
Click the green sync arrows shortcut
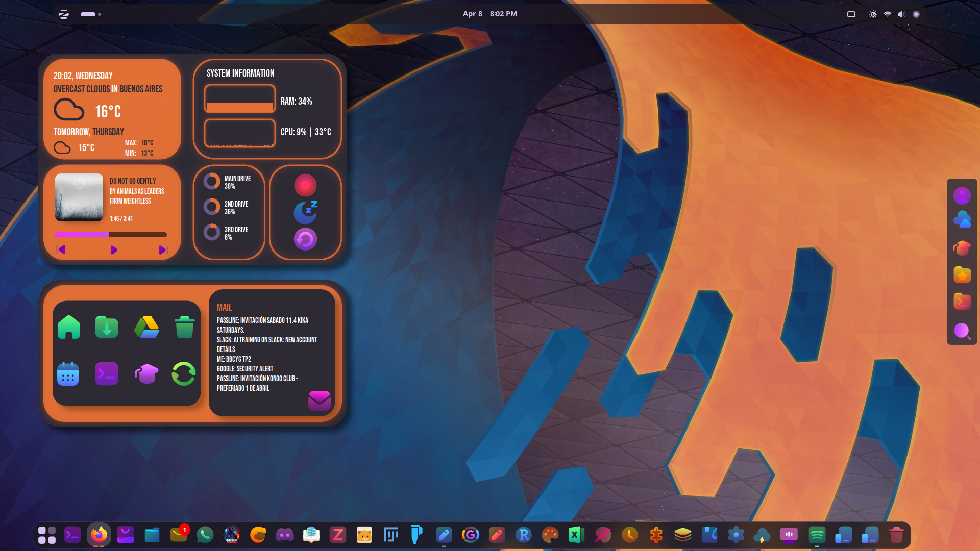[184, 374]
